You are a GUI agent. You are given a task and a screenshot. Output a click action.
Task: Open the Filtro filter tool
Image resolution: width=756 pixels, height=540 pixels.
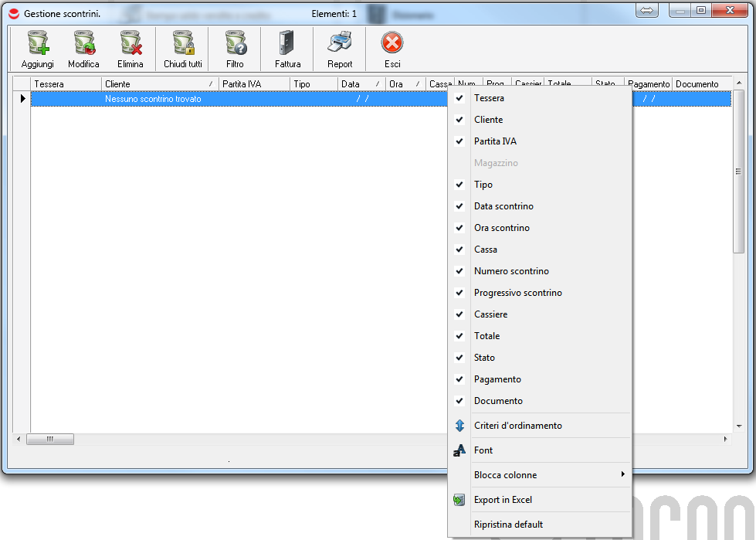(x=235, y=44)
